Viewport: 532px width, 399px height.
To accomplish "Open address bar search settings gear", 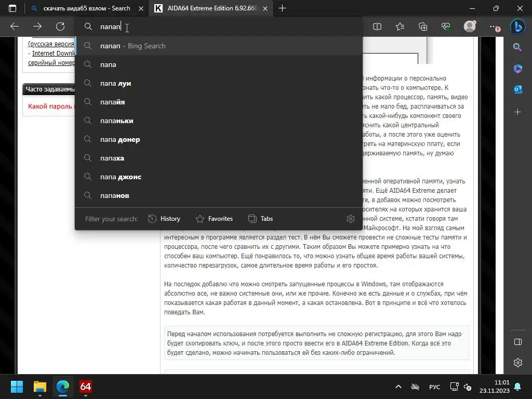I will [351, 219].
